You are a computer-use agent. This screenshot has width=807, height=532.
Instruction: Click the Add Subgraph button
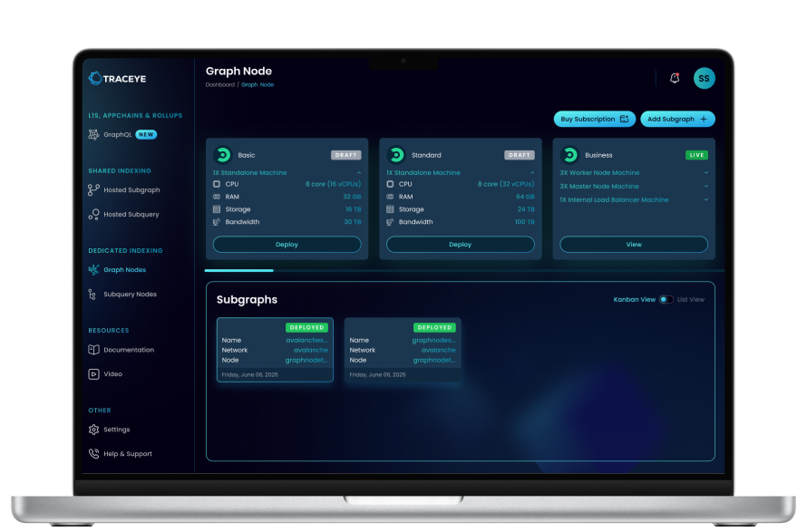(x=677, y=119)
